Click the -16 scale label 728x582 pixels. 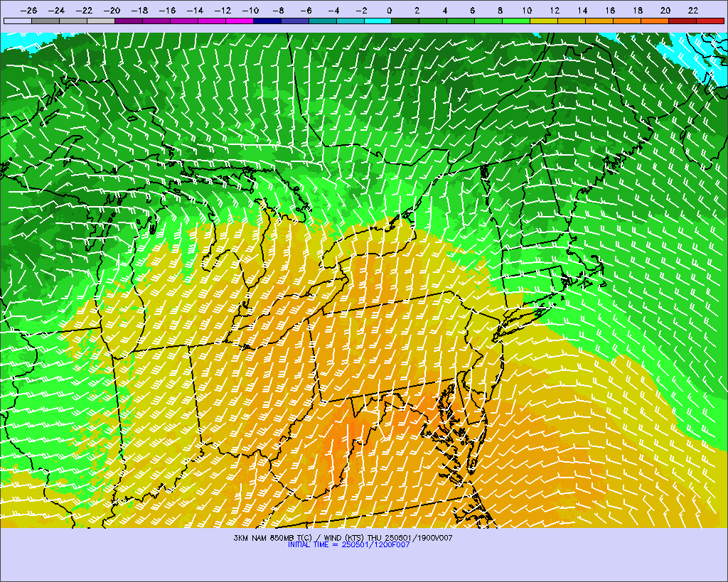click(167, 11)
